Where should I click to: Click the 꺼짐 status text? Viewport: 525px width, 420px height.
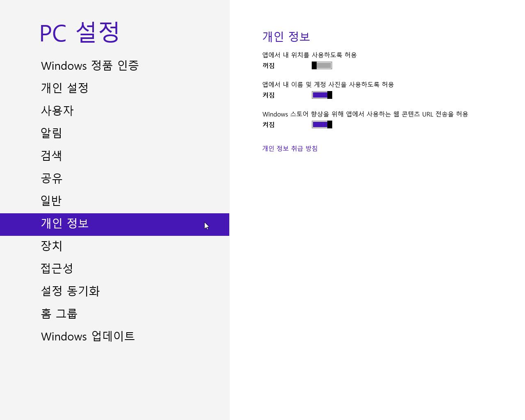pyautogui.click(x=269, y=66)
